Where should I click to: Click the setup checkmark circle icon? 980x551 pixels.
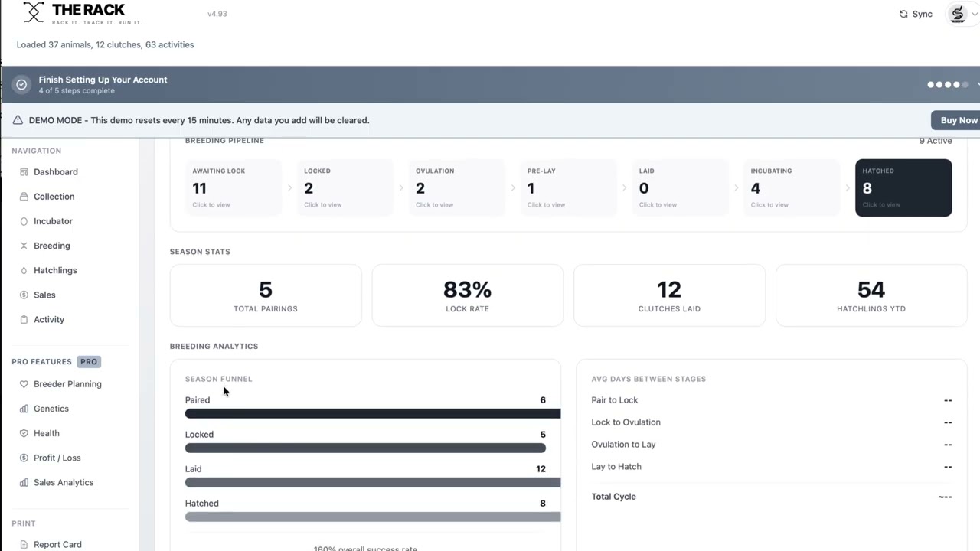pos(21,84)
